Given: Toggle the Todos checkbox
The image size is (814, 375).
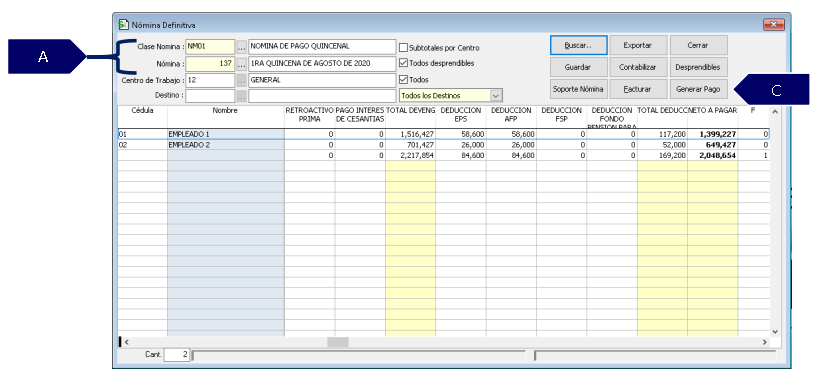Looking at the screenshot, I should pyautogui.click(x=403, y=80).
